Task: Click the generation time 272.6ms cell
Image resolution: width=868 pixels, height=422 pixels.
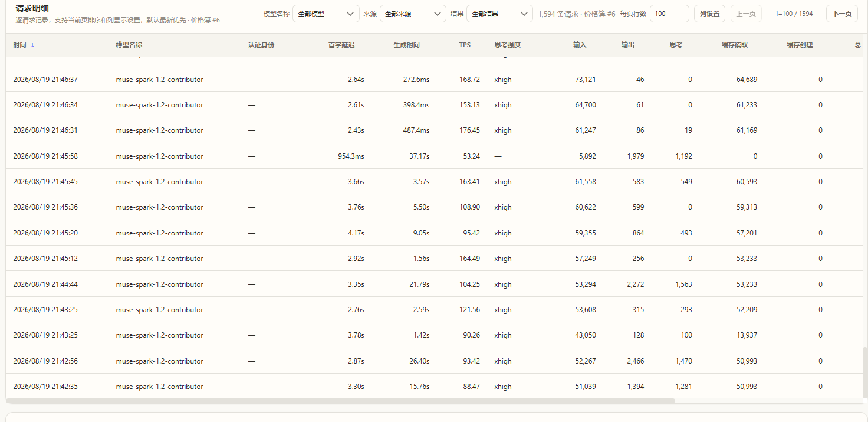Action: coord(416,79)
